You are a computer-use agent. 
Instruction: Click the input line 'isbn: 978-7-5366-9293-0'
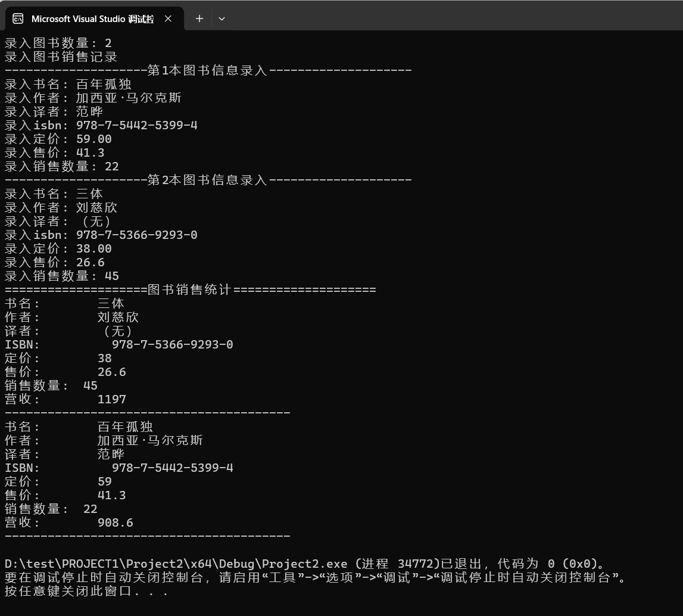pos(101,235)
